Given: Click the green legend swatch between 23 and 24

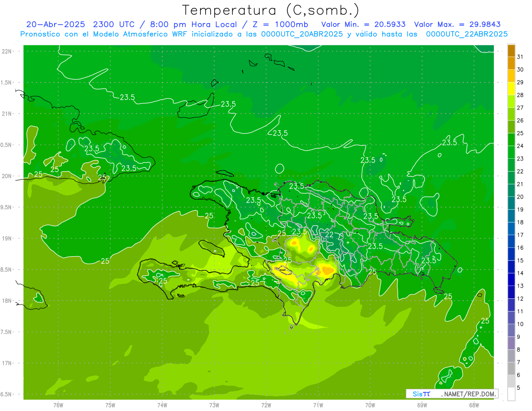Looking at the screenshot, I should 512,153.
